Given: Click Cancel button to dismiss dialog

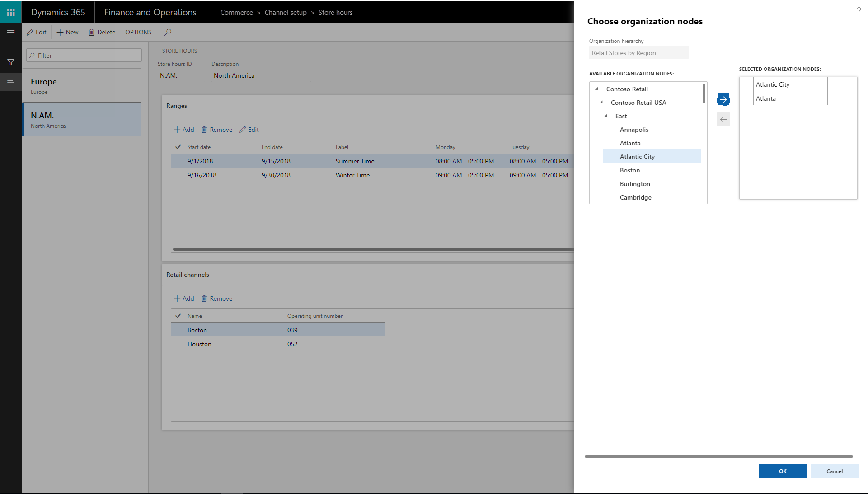Looking at the screenshot, I should (834, 471).
